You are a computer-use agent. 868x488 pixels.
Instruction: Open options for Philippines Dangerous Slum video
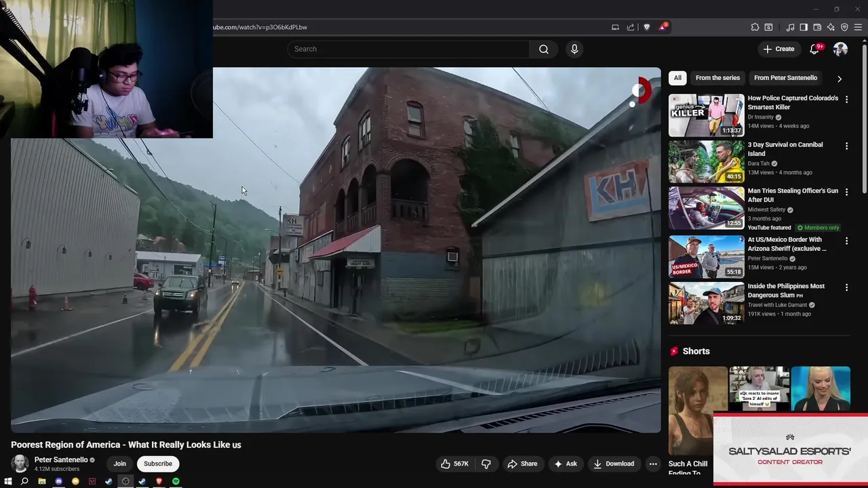pyautogui.click(x=846, y=287)
